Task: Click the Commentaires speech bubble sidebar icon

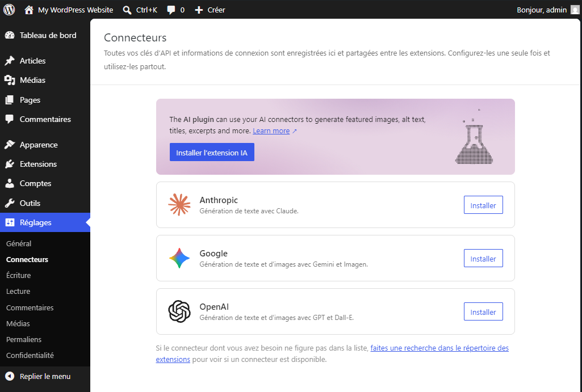Action: click(x=10, y=119)
